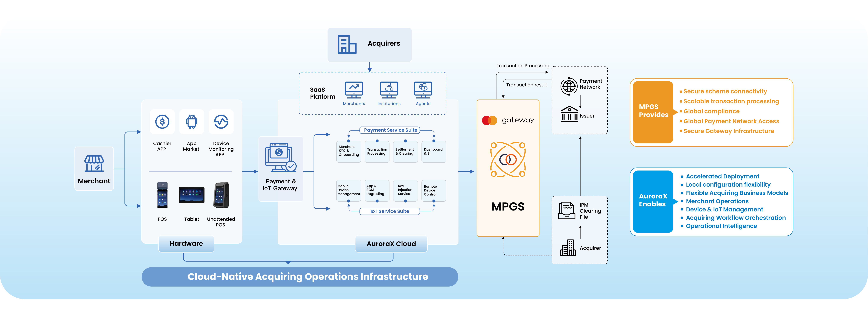Select the Remote Device Control box
Image resolution: width=868 pixels, height=316 pixels.
coord(434,191)
